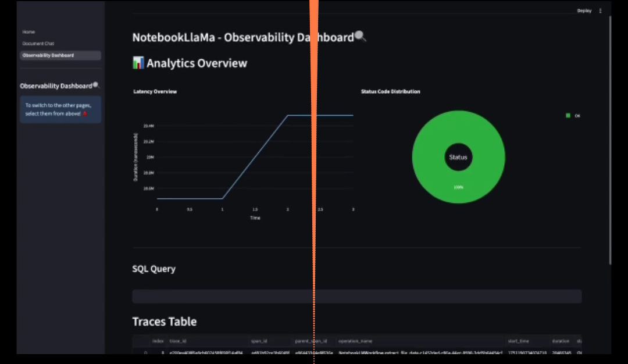Click the sidebar info message box
628x364 pixels.
coord(60,109)
